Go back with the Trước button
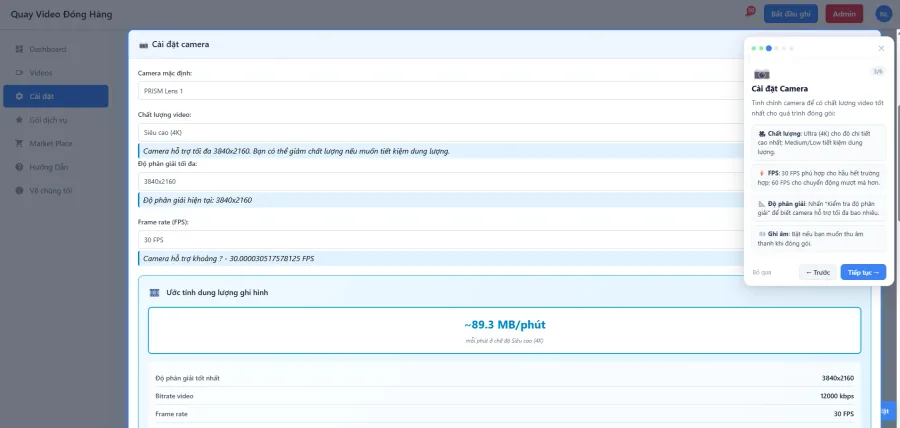The width and height of the screenshot is (900, 428). pos(817,272)
